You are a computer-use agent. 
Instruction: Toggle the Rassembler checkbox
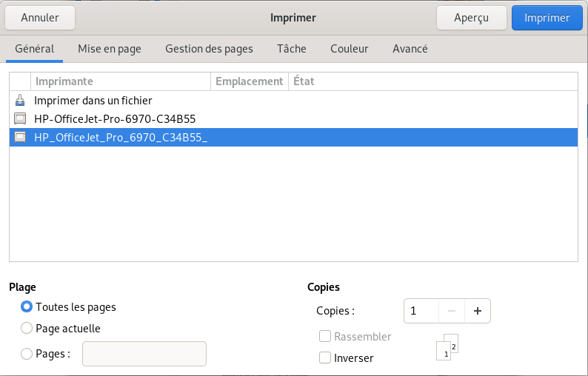coord(325,337)
